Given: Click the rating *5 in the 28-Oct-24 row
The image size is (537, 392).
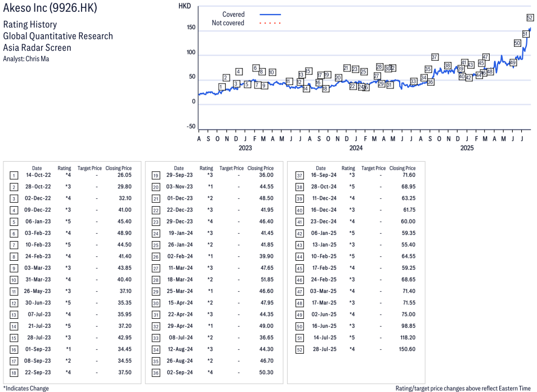Looking at the screenshot, I should coord(352,187).
